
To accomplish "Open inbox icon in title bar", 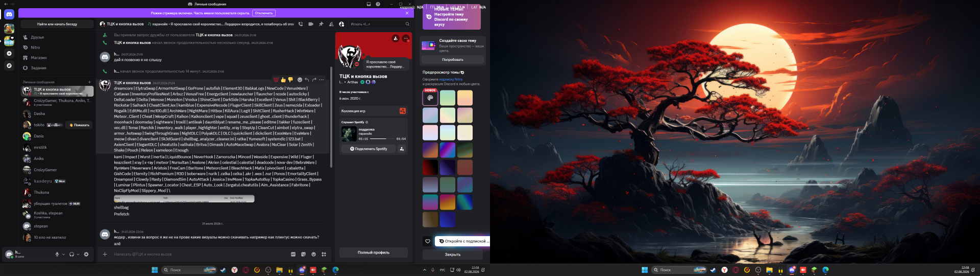I will click(369, 4).
